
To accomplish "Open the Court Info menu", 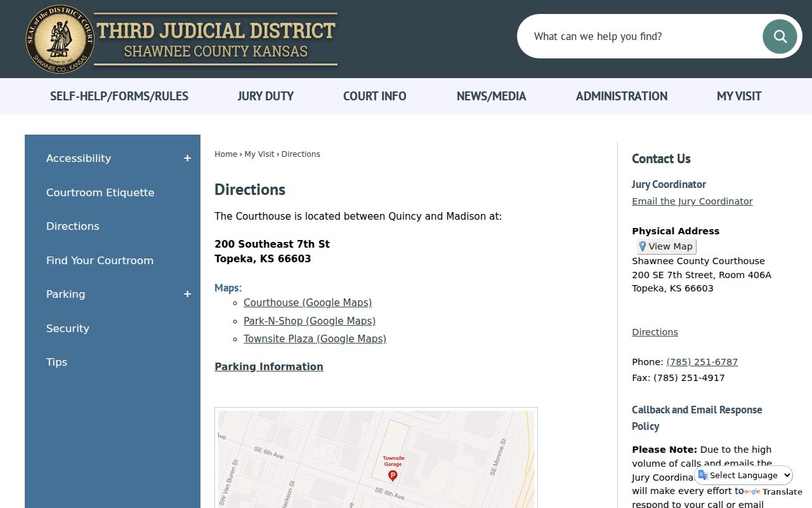I will click(x=375, y=96).
